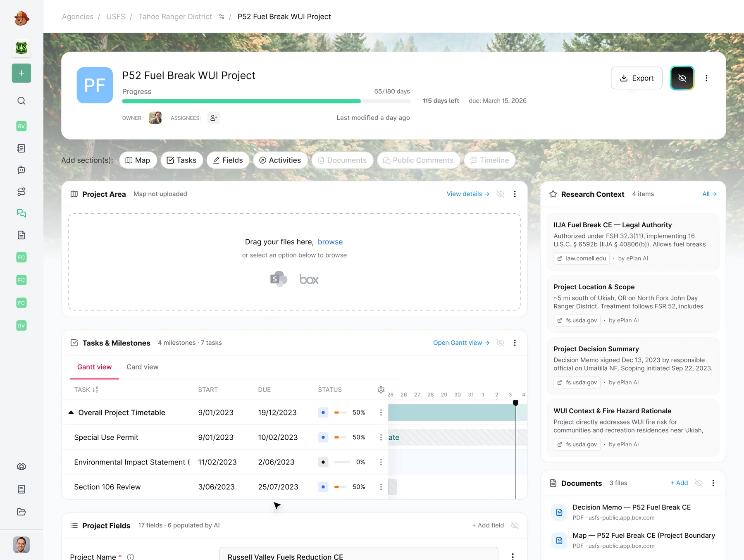Open Gantt view link
This screenshot has width=744, height=560.
tap(461, 343)
